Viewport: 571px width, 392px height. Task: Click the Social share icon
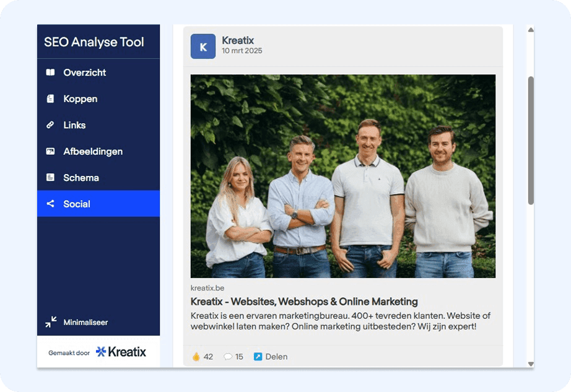click(50, 204)
